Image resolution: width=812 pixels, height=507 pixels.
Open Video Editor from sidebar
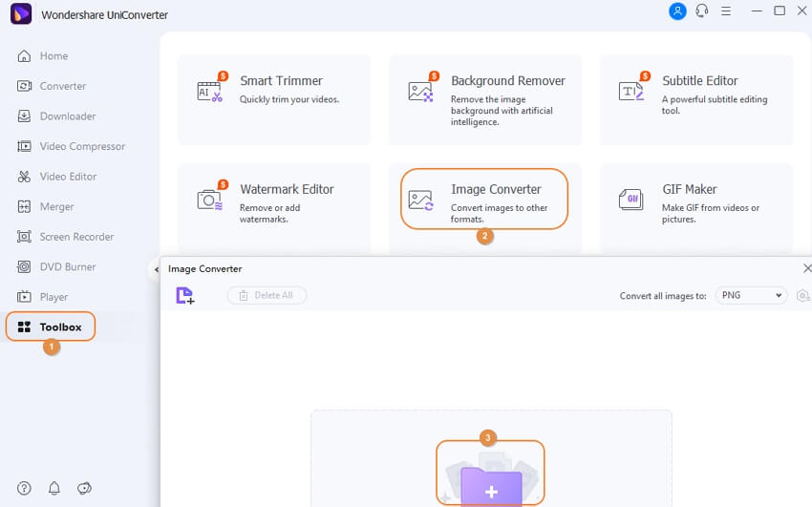[57, 177]
